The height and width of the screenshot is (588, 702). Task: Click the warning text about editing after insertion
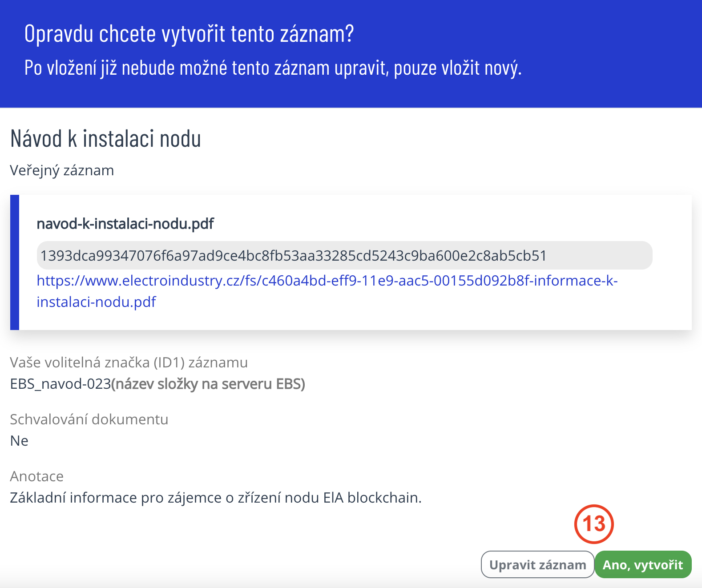[273, 68]
